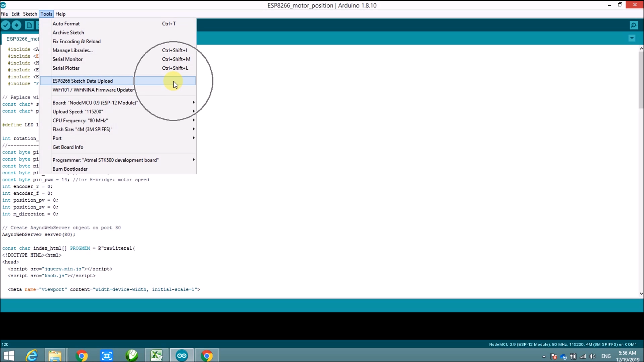Click the '<head>' tag code line
The height and width of the screenshot is (362, 644).
(11, 262)
